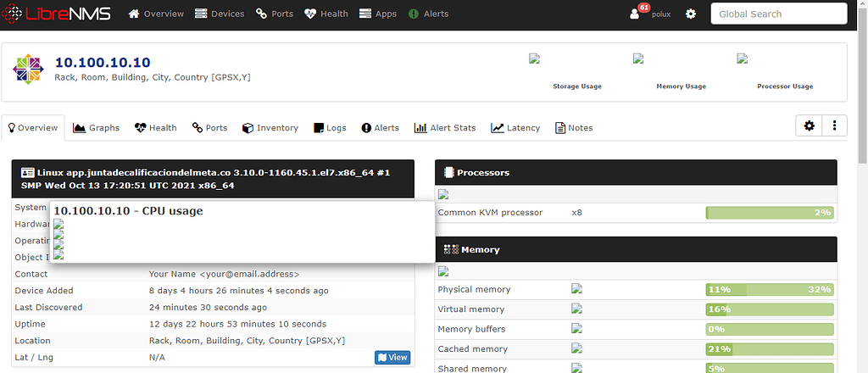This screenshot has width=868, height=373.
Task: Open the Ports menu in top navbar
Action: tap(275, 14)
